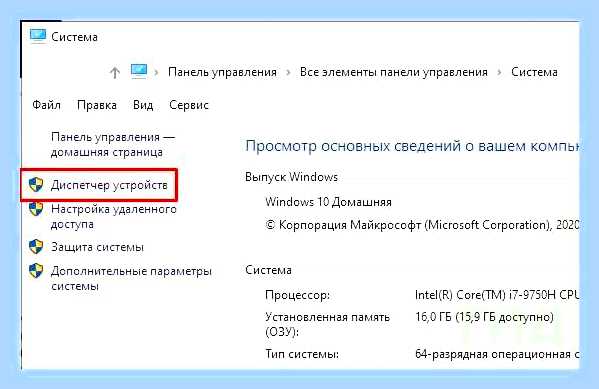599x389 pixels.
Task: Expand chevron after Панель управления breadcrumb
Action: (288, 72)
